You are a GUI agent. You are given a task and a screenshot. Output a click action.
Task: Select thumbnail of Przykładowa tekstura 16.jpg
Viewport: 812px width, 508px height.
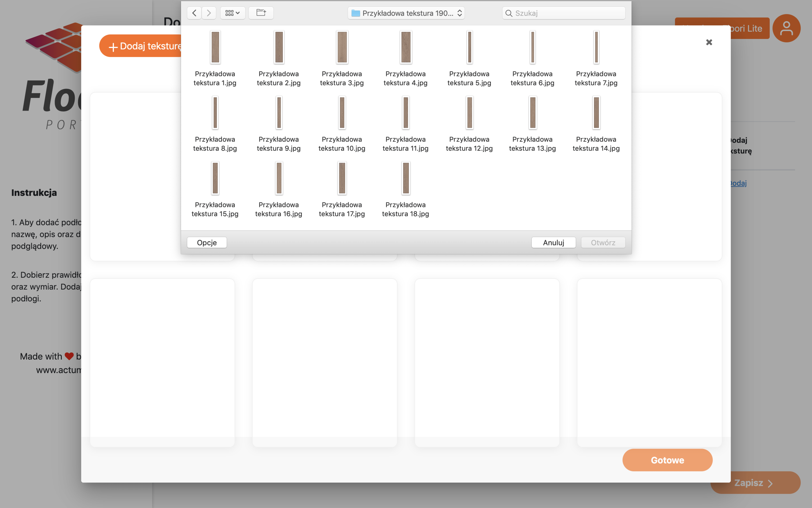(279, 178)
